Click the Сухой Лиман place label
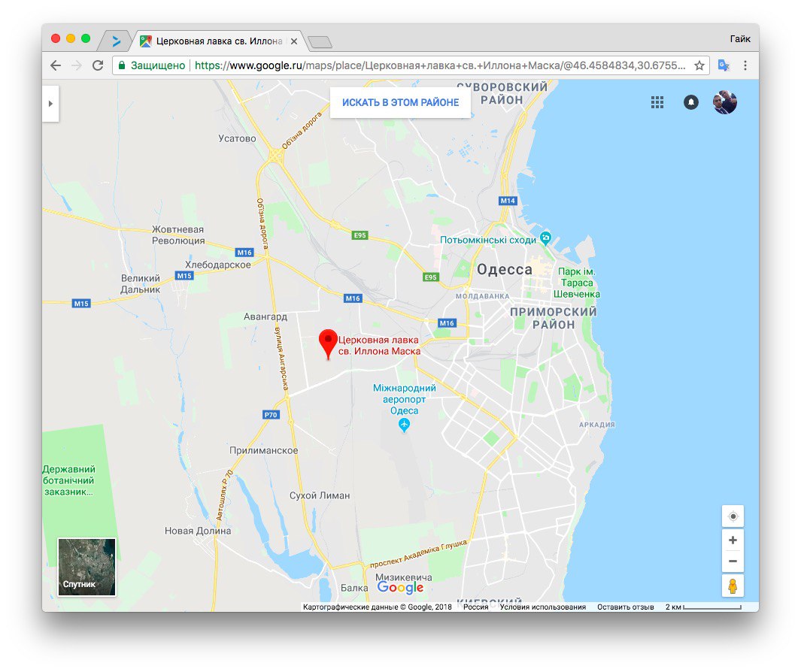The image size is (801, 672). (x=320, y=495)
